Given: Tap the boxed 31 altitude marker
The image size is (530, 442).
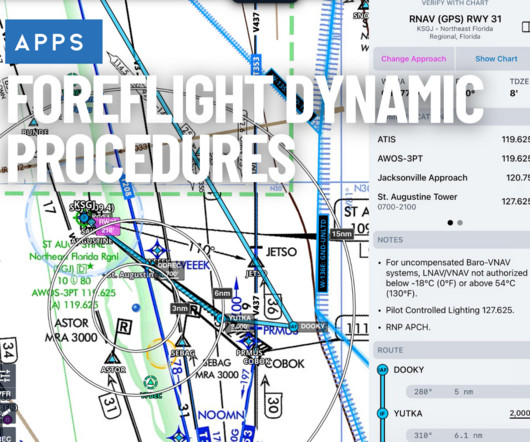Looking at the screenshot, I should pyautogui.click(x=111, y=406).
